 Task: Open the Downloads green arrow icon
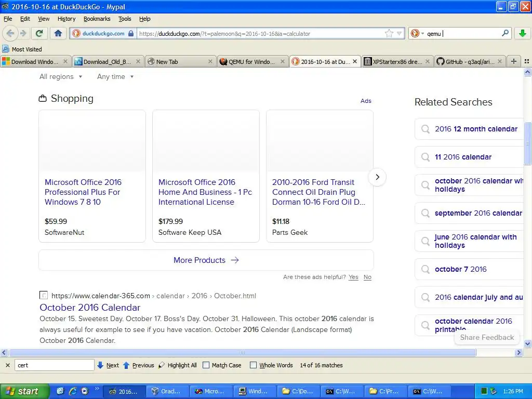tap(523, 33)
